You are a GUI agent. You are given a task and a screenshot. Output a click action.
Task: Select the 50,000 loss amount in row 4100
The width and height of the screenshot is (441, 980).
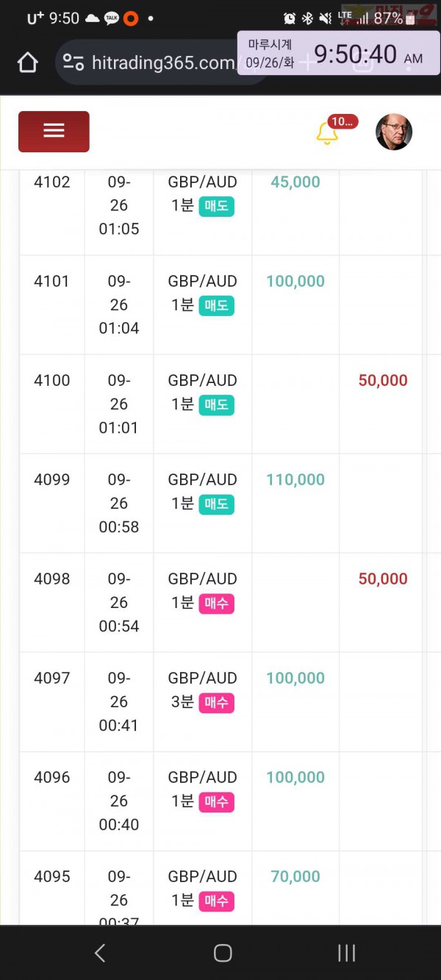[383, 380]
